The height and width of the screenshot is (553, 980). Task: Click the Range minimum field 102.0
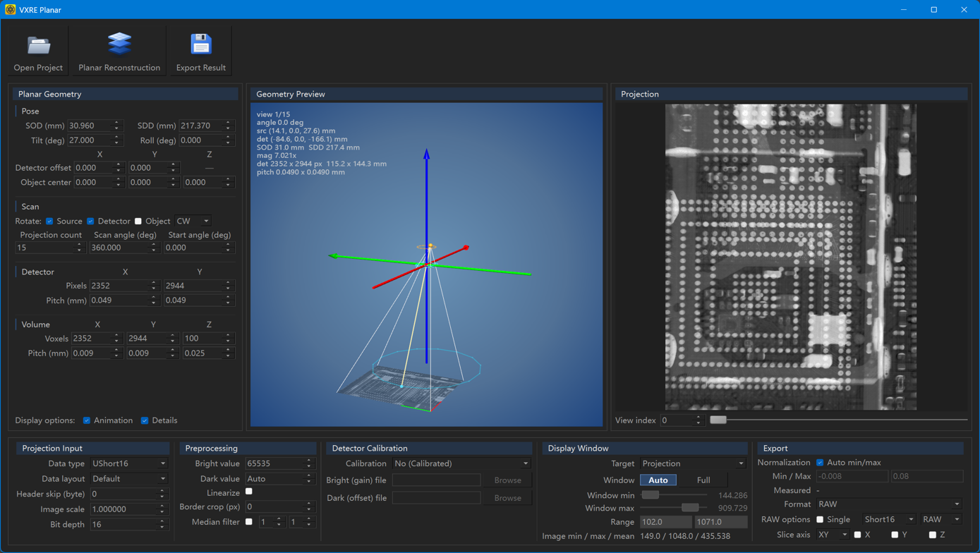665,522
